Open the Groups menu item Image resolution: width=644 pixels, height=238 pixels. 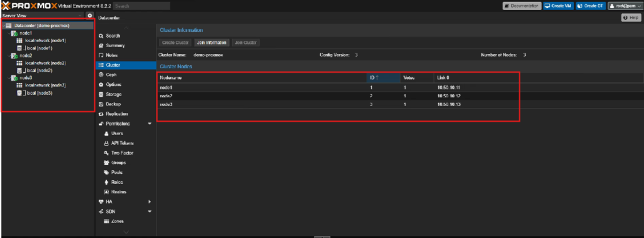pyautogui.click(x=126, y=163)
